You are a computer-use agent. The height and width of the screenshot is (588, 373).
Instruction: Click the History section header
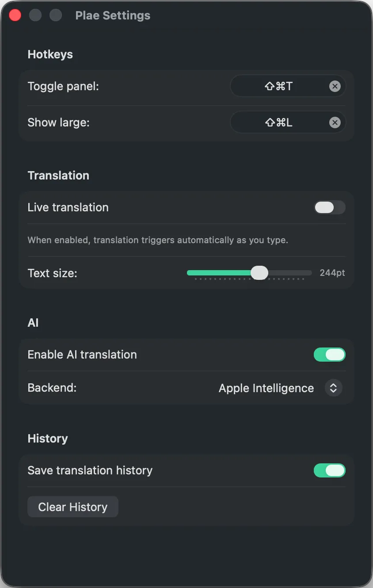point(47,439)
